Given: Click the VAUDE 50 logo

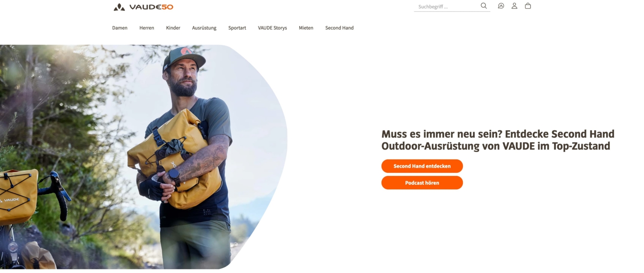Looking at the screenshot, I should (x=143, y=7).
